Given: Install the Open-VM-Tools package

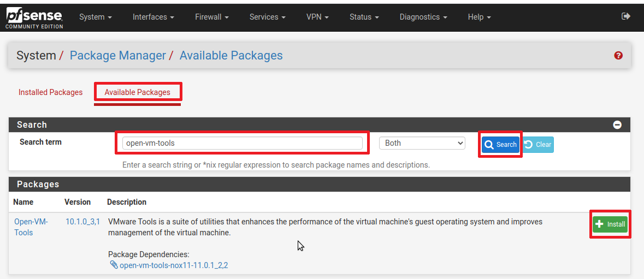Looking at the screenshot, I should point(610,224).
